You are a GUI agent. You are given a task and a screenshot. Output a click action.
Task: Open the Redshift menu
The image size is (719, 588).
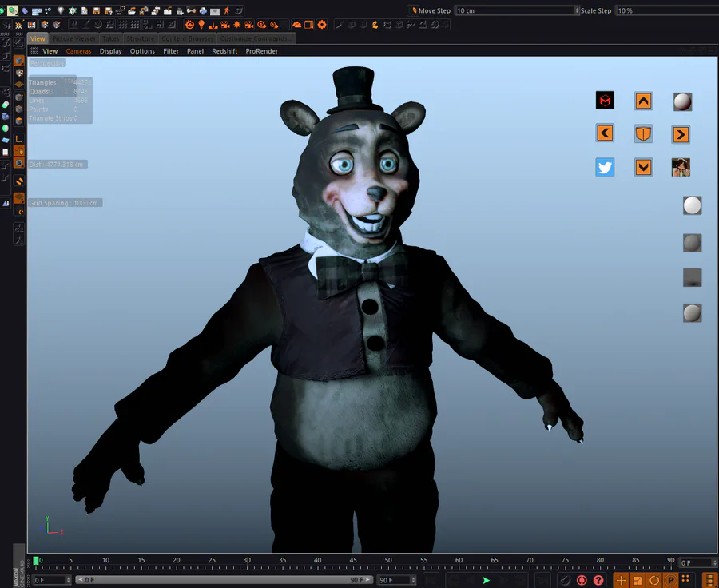pyautogui.click(x=224, y=51)
